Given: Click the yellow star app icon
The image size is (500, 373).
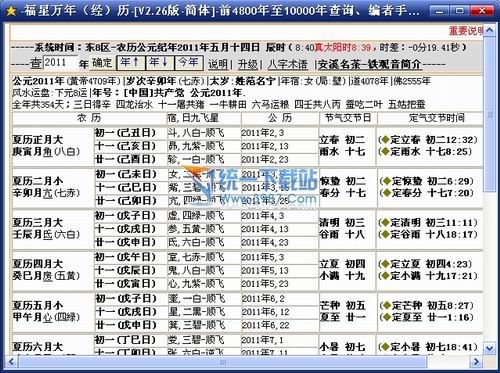Looking at the screenshot, I should (x=11, y=11).
